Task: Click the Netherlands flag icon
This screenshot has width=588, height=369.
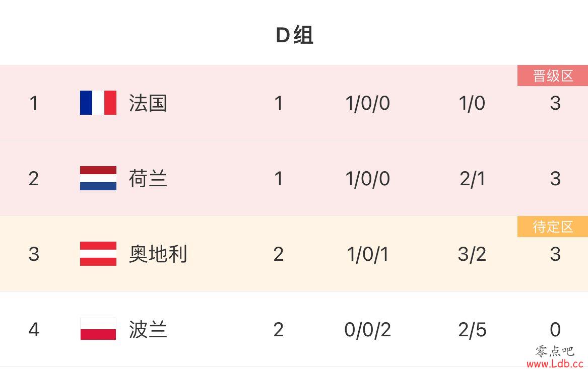Action: pos(98,178)
